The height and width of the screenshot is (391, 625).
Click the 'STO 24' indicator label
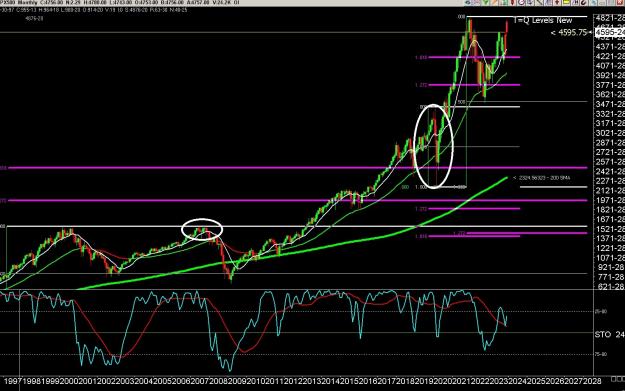point(609,334)
